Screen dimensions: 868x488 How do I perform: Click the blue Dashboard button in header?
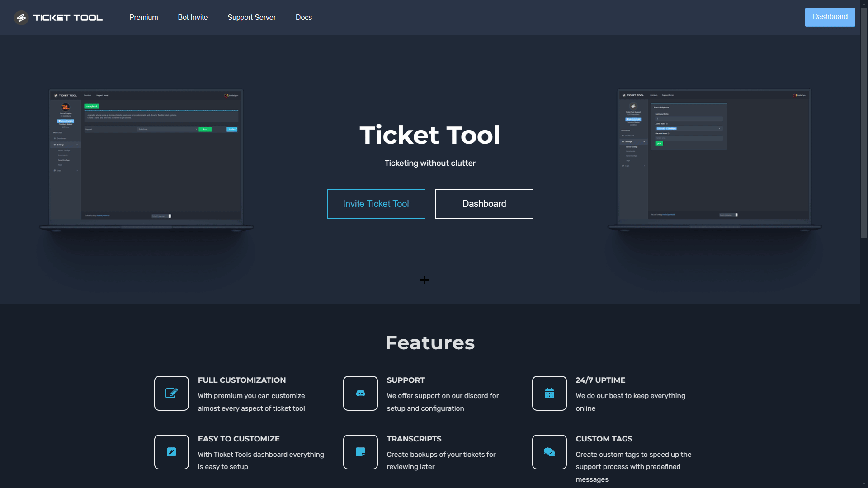pyautogui.click(x=830, y=17)
